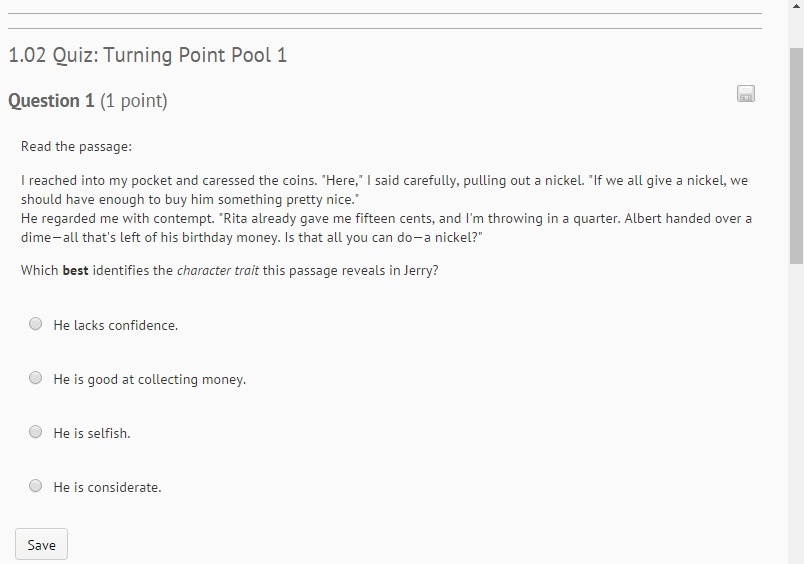Click the 'He is good at collecting money.' label text
This screenshot has height=564, width=804.
click(x=149, y=380)
